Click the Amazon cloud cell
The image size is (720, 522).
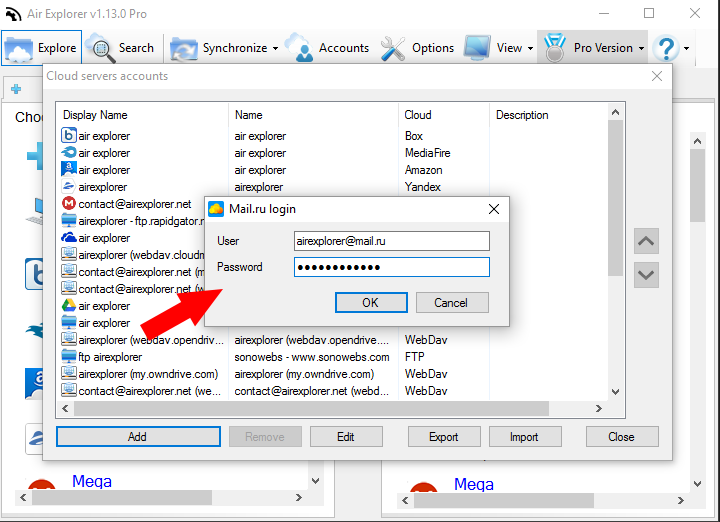click(423, 170)
